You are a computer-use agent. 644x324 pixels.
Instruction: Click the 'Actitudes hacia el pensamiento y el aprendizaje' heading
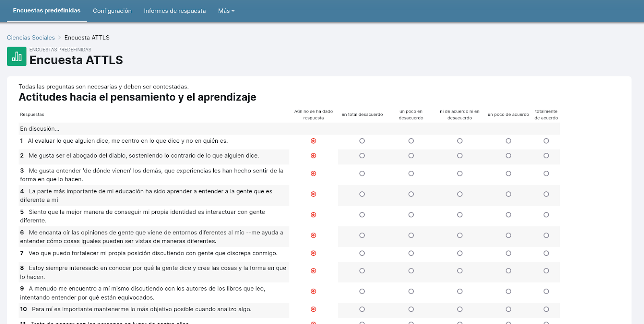click(x=137, y=97)
